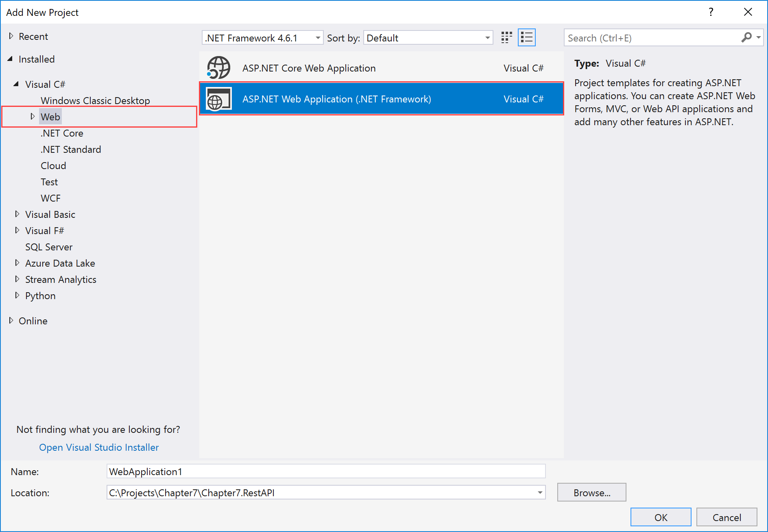Close the Add New Project dialog
Viewport: 768px width, 532px height.
pyautogui.click(x=748, y=12)
